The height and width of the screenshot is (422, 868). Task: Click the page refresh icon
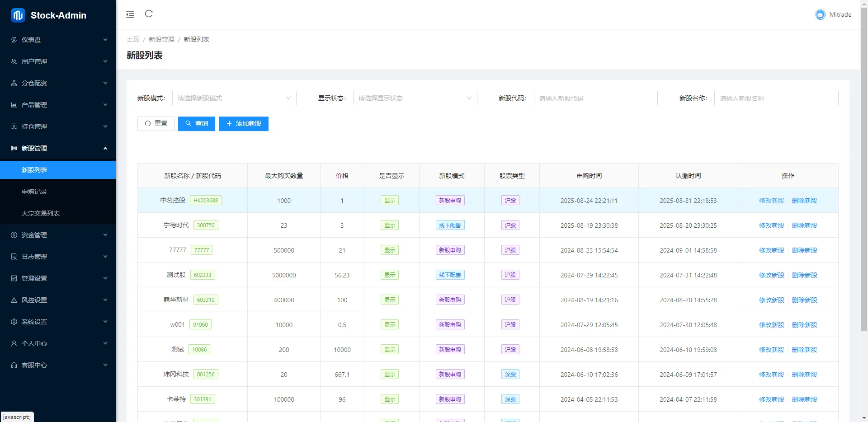click(x=149, y=14)
